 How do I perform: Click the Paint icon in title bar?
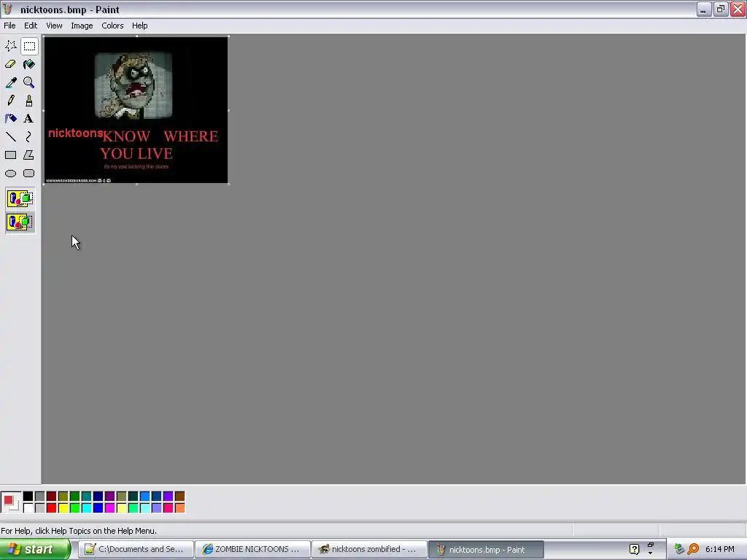click(7, 9)
